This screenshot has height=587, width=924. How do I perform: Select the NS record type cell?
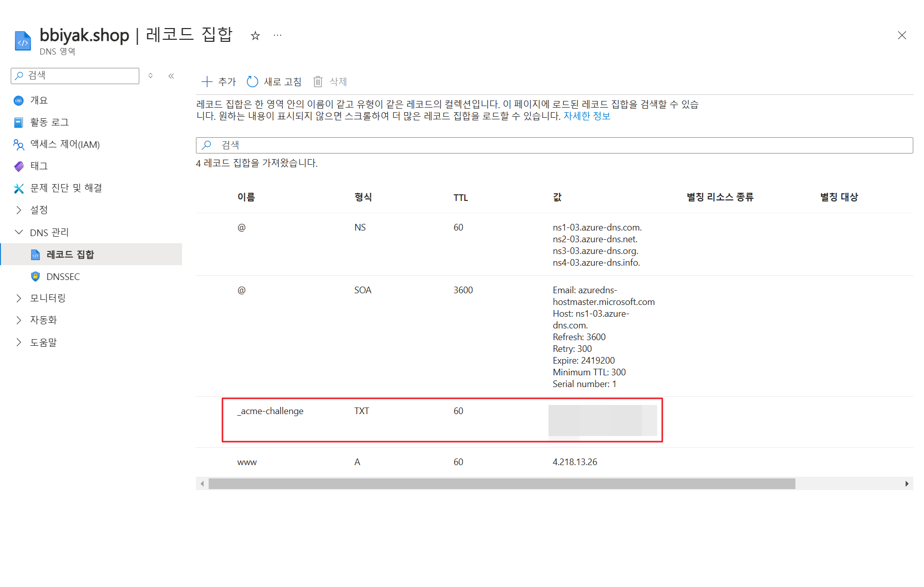coord(360,227)
